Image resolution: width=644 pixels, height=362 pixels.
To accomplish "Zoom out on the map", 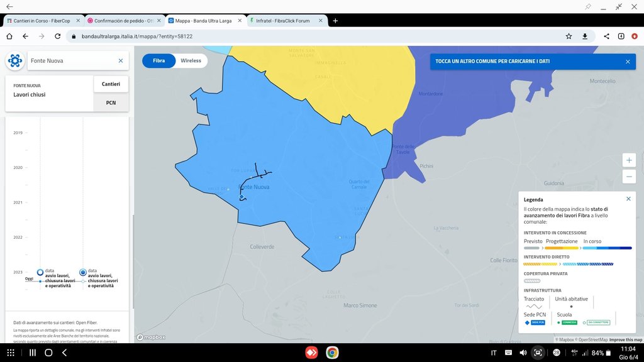I will click(630, 177).
